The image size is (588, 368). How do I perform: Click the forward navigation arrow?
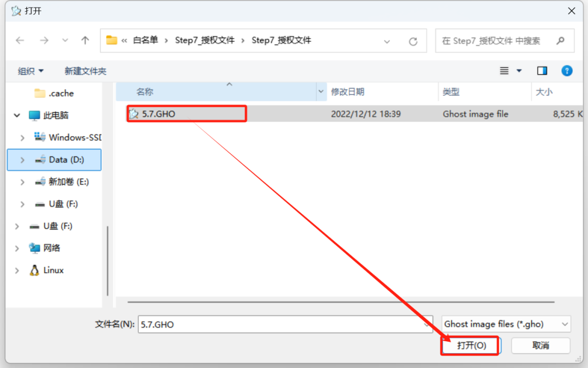point(44,40)
